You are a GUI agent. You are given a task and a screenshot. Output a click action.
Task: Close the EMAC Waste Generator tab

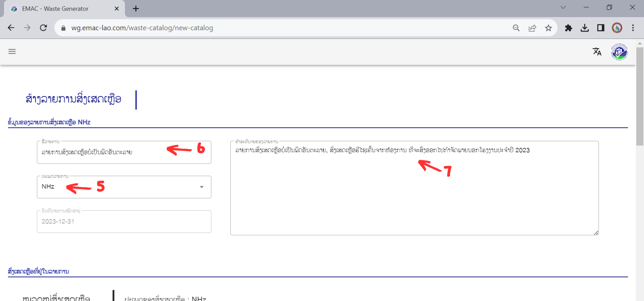(x=117, y=9)
